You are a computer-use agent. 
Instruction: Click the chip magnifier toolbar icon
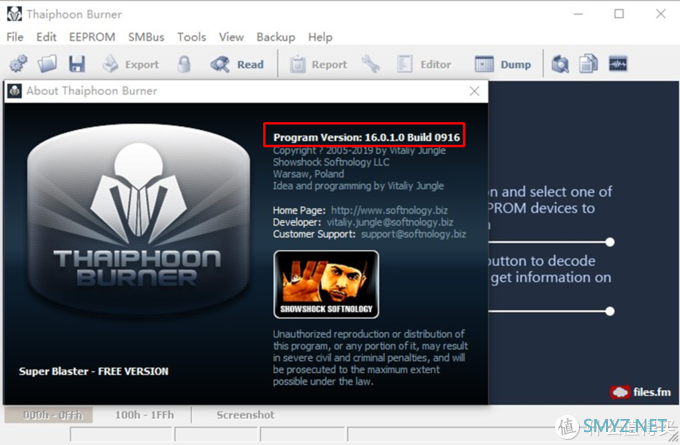pyautogui.click(x=560, y=64)
